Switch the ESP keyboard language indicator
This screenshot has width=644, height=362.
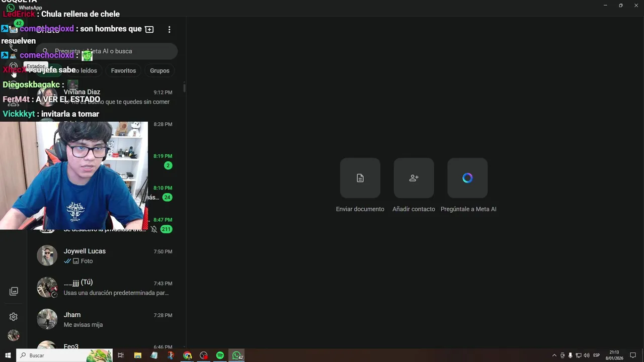(x=597, y=355)
